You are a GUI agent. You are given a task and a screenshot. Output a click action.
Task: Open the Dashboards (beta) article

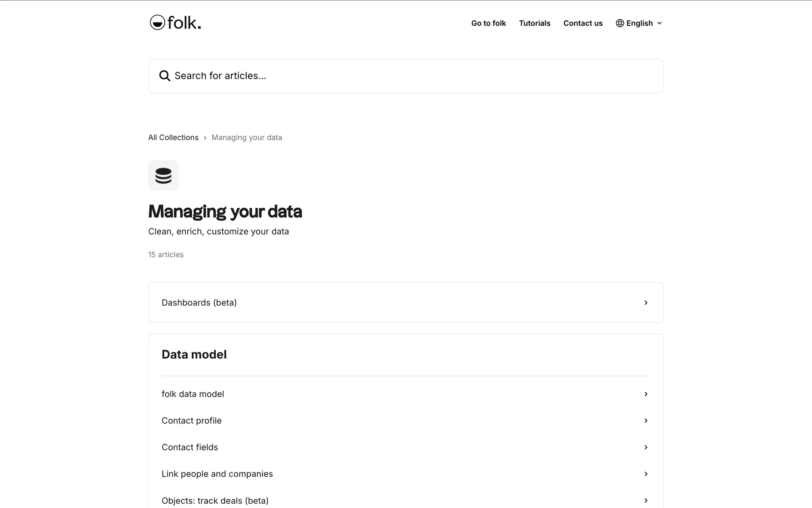point(199,303)
